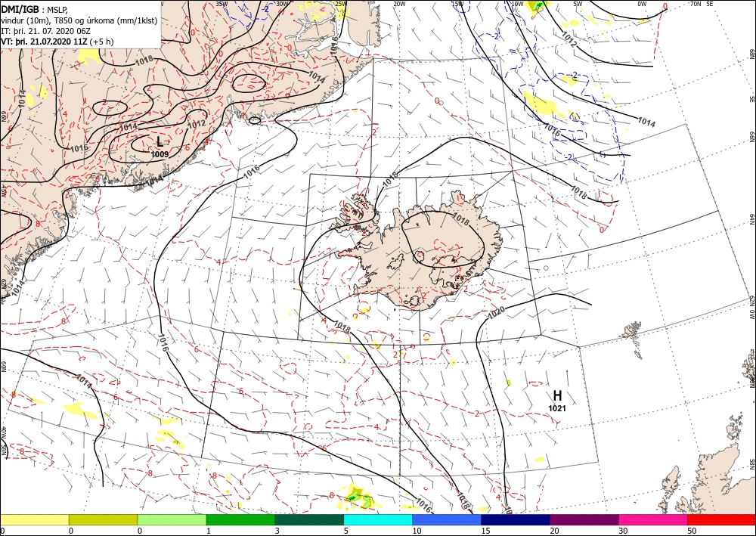
Task: Click the '25W' longitude label
Action: (x=340, y=4)
